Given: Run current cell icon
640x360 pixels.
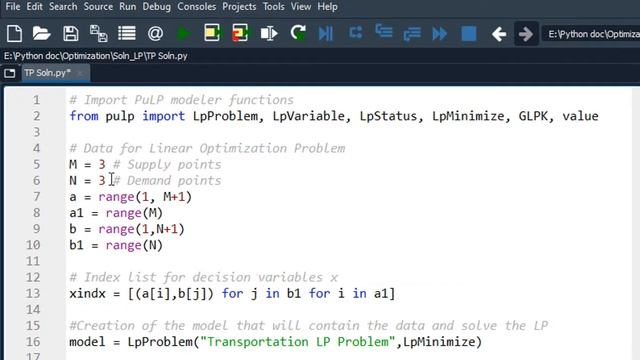Looking at the screenshot, I should tap(212, 33).
